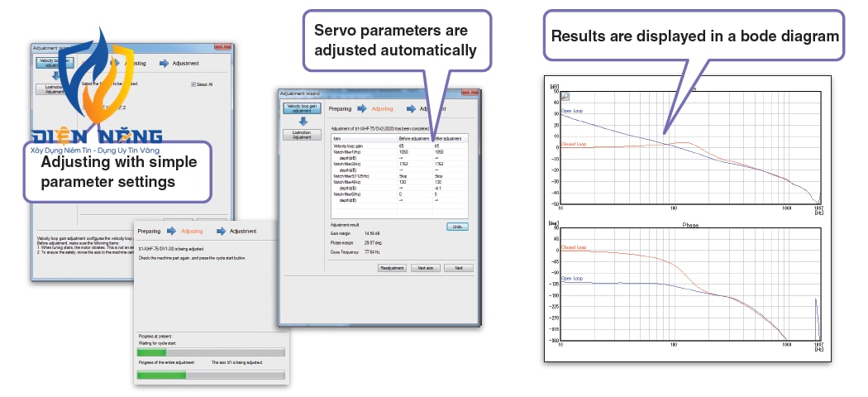Click the 'axis is being adjusted' status text
Viewport: 868px width, 397px height.
click(x=237, y=362)
